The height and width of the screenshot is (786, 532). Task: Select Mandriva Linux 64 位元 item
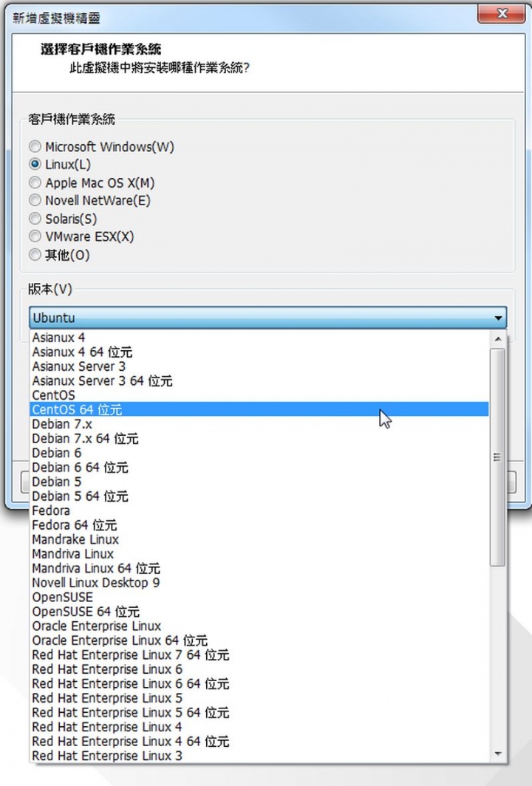(259, 569)
